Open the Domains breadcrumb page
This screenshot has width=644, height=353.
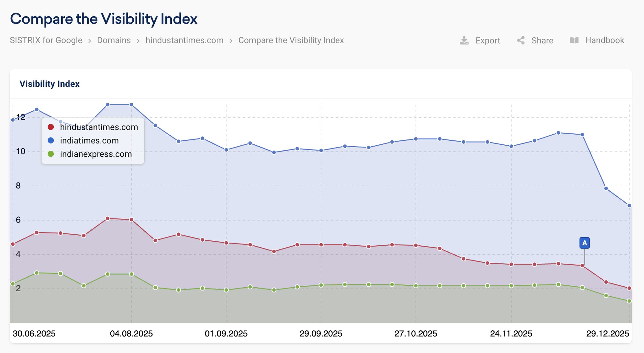(x=114, y=40)
